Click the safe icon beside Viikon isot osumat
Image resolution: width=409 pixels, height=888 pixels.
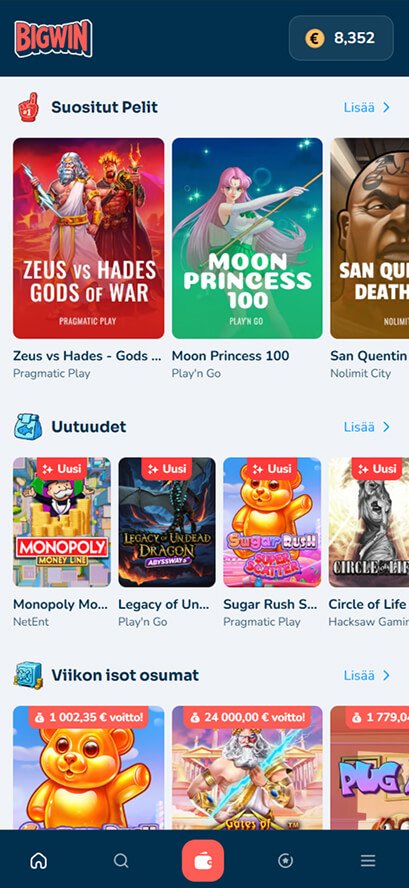pyautogui.click(x=28, y=675)
